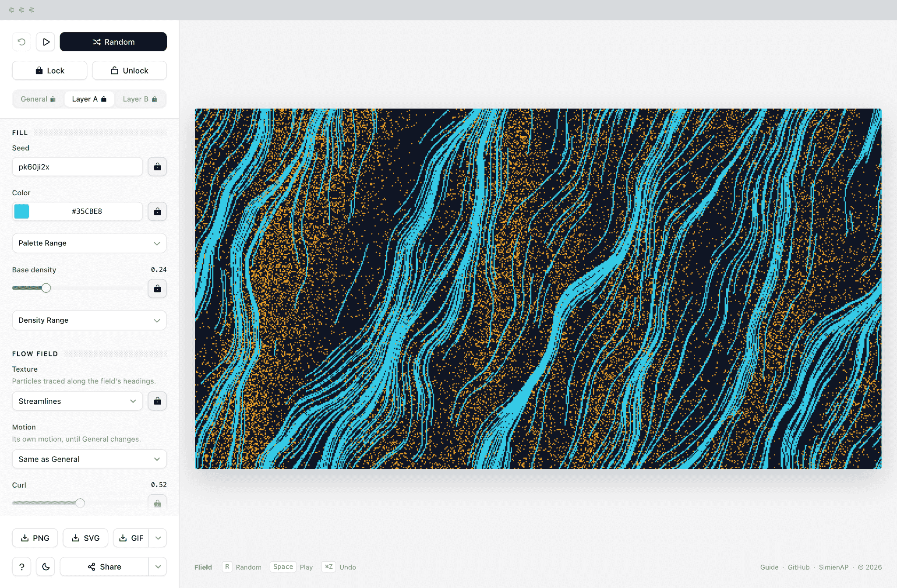Open the Same as General motion dropdown

point(89,459)
